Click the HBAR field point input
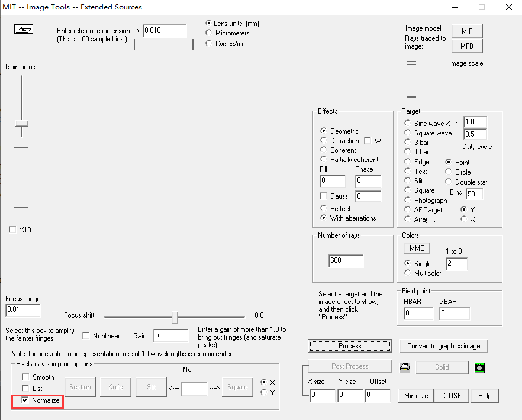The height and width of the screenshot is (420, 522). coord(418,314)
